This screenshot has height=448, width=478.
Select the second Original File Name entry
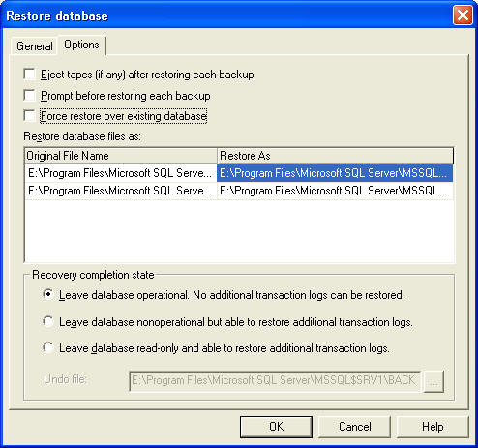[x=121, y=191]
